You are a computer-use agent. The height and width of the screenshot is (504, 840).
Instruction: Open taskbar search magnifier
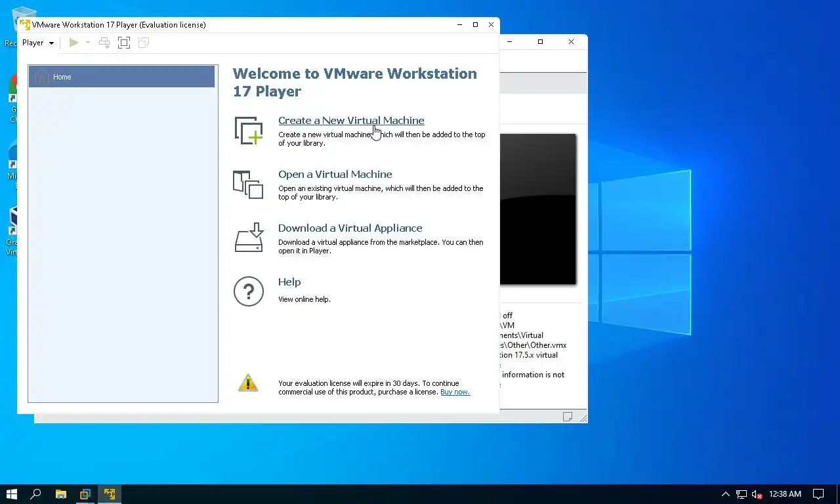35,494
